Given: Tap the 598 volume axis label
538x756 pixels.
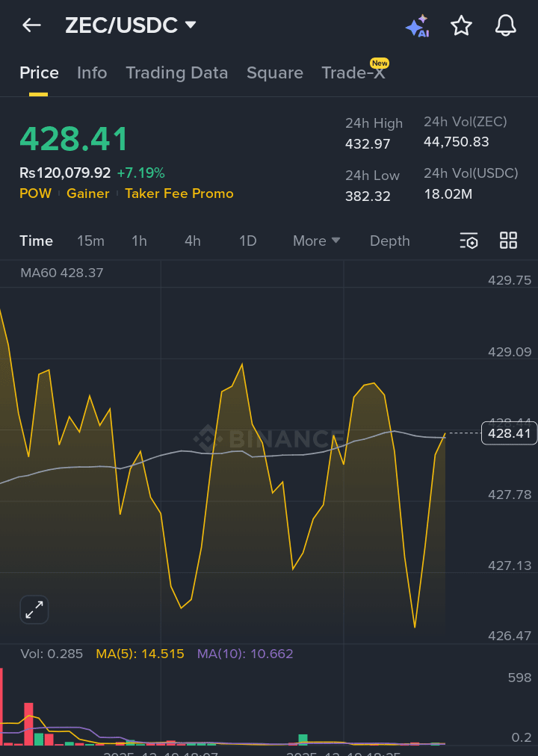Looking at the screenshot, I should coord(519,678).
